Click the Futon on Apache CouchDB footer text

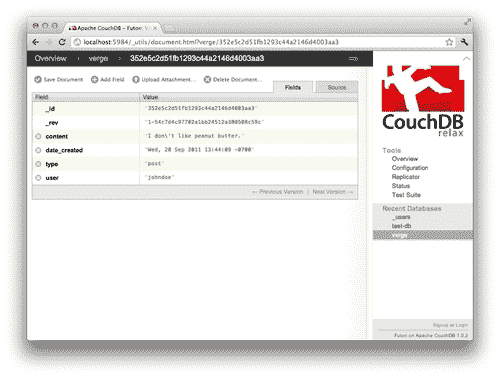(x=431, y=335)
